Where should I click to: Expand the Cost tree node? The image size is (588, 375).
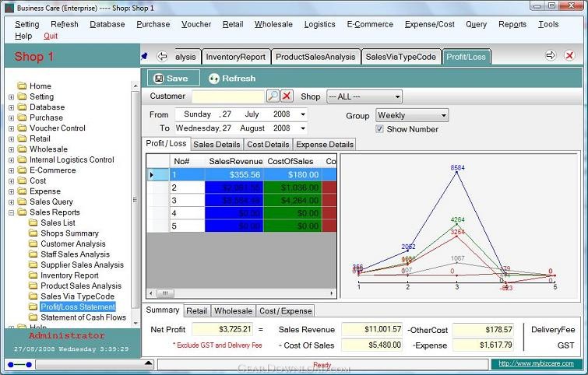click(11, 181)
